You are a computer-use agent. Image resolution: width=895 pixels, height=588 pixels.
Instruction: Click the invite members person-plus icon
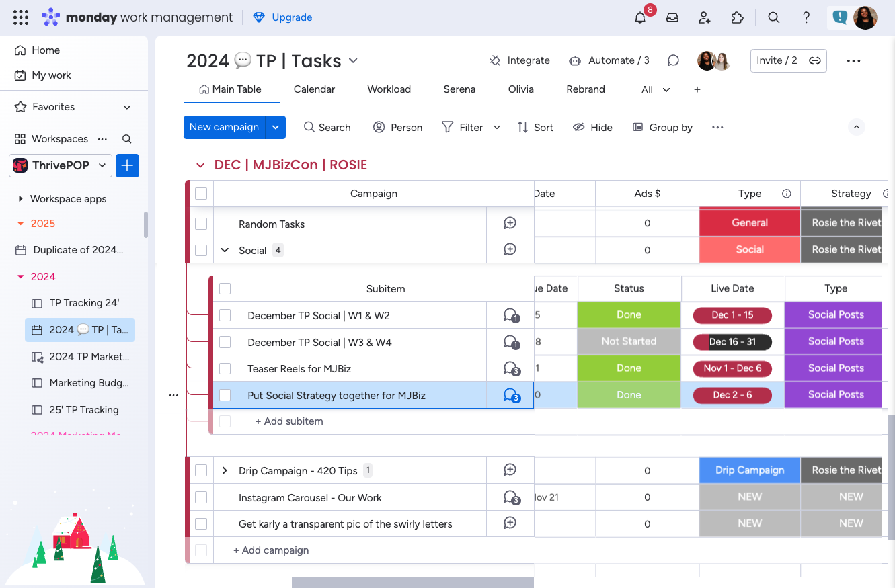(x=705, y=18)
